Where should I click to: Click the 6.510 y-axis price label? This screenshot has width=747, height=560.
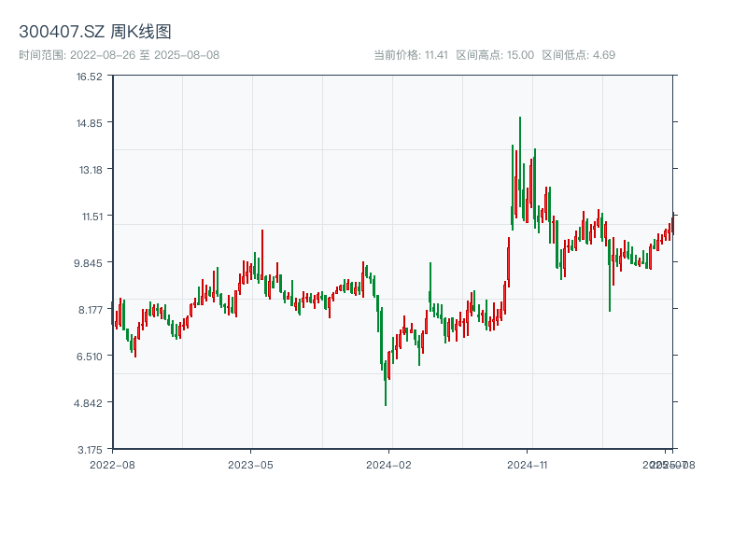(x=90, y=357)
